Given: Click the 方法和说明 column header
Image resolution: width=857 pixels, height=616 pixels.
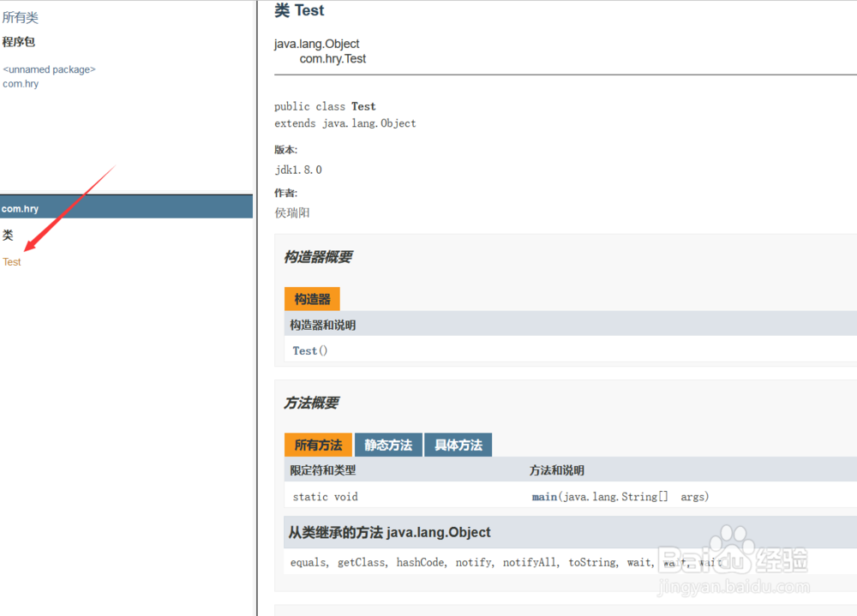Looking at the screenshot, I should pos(556,470).
